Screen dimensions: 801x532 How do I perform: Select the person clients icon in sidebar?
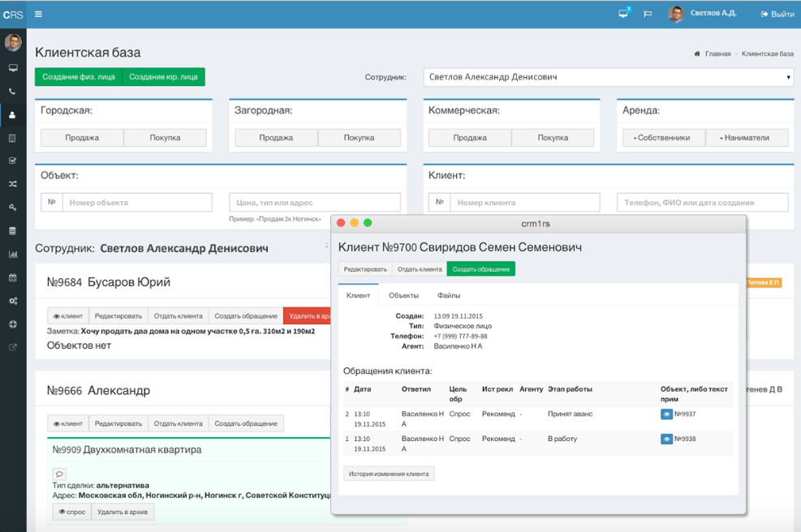(x=13, y=115)
